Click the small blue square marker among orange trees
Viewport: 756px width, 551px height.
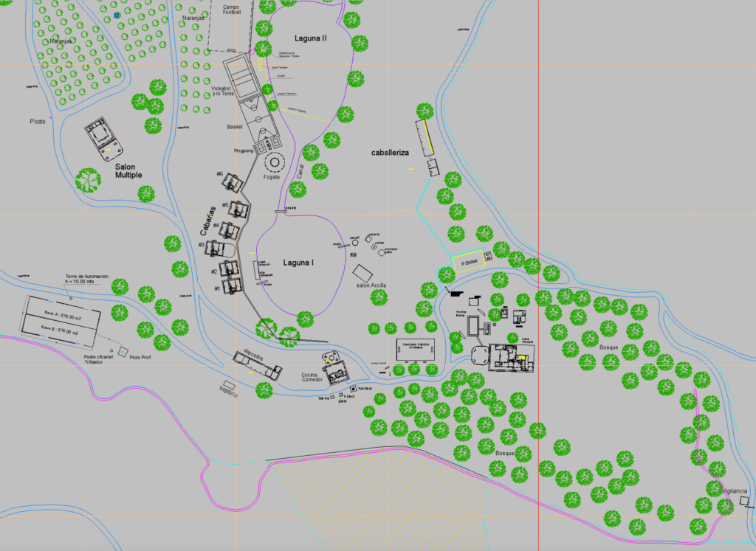point(117,15)
